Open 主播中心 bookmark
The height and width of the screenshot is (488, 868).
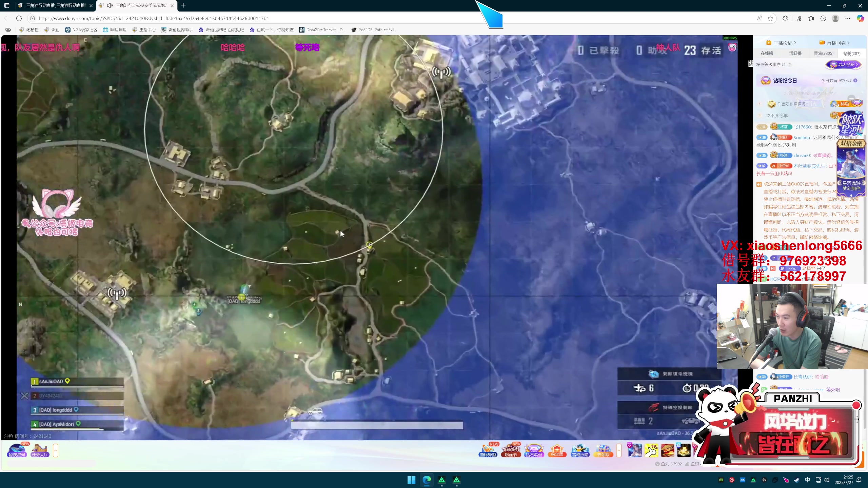pyautogui.click(x=144, y=30)
